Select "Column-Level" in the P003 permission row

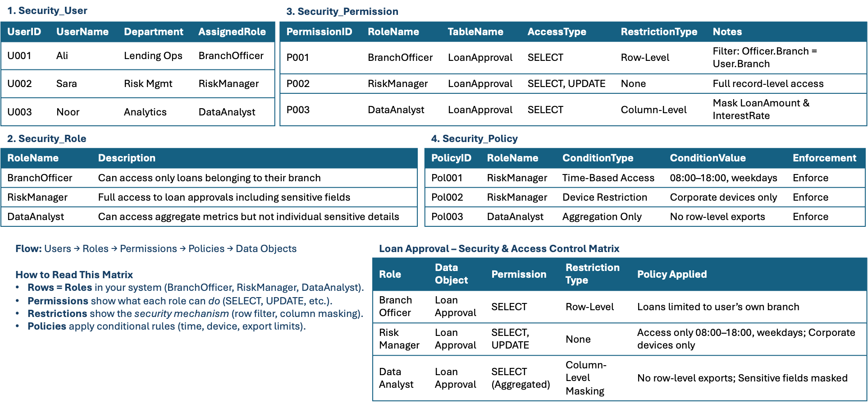tap(653, 110)
